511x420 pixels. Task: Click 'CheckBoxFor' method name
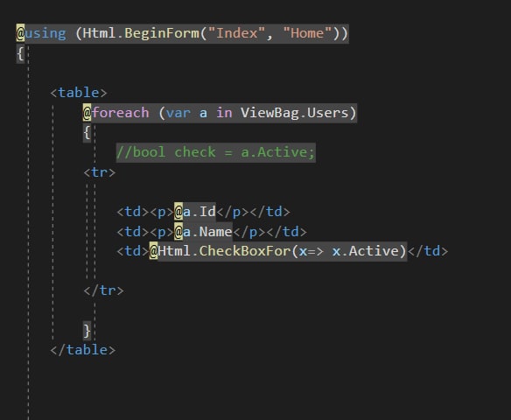[x=244, y=251]
